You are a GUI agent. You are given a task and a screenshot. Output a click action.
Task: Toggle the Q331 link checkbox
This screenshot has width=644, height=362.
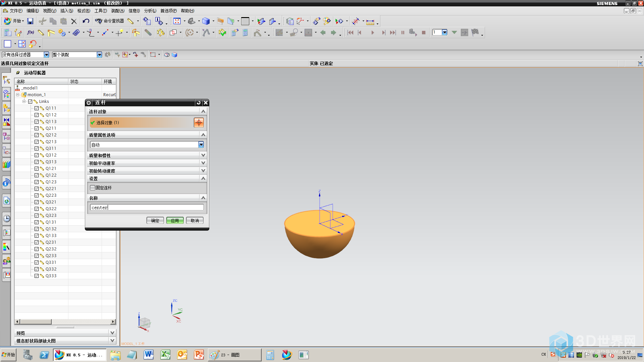pos(37,262)
